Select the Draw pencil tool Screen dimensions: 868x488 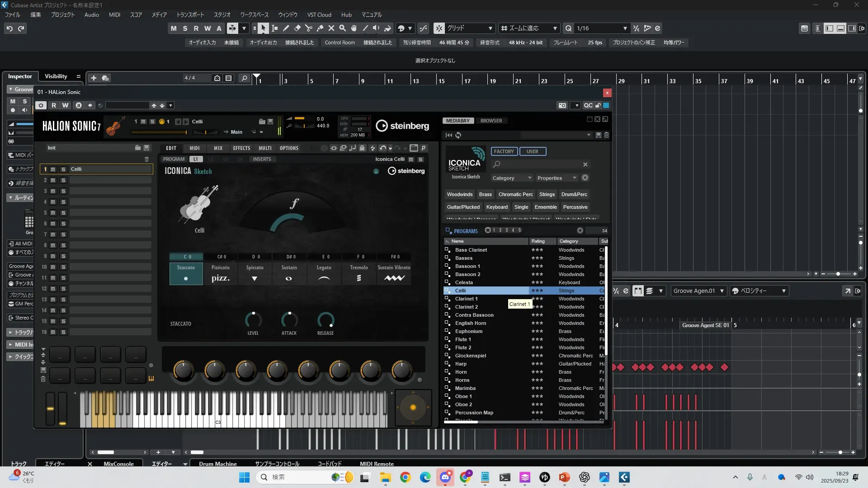[x=286, y=28]
